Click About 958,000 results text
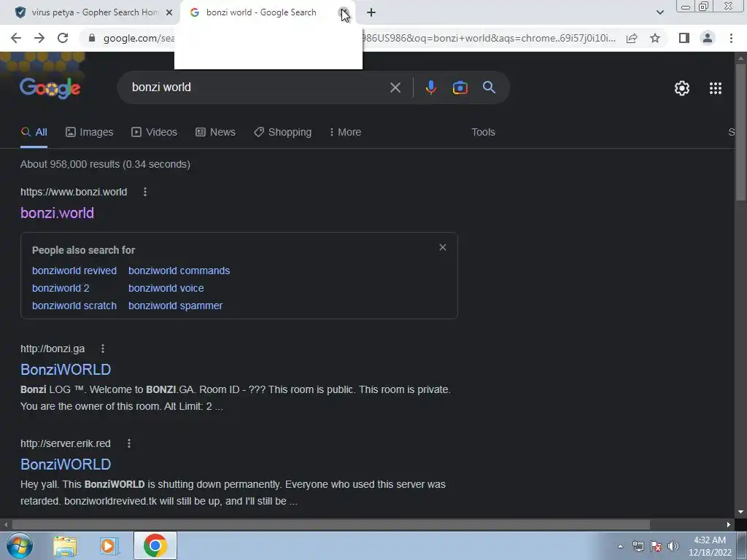The height and width of the screenshot is (560, 747). pyautogui.click(x=105, y=164)
